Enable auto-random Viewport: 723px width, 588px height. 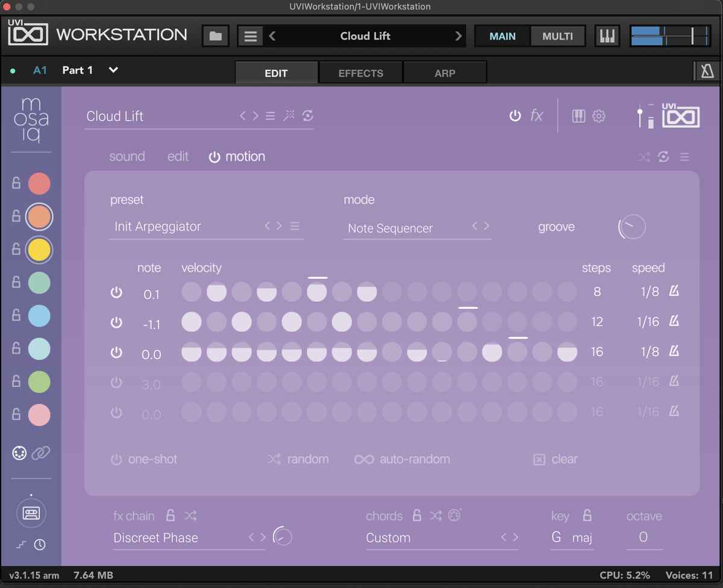(402, 459)
